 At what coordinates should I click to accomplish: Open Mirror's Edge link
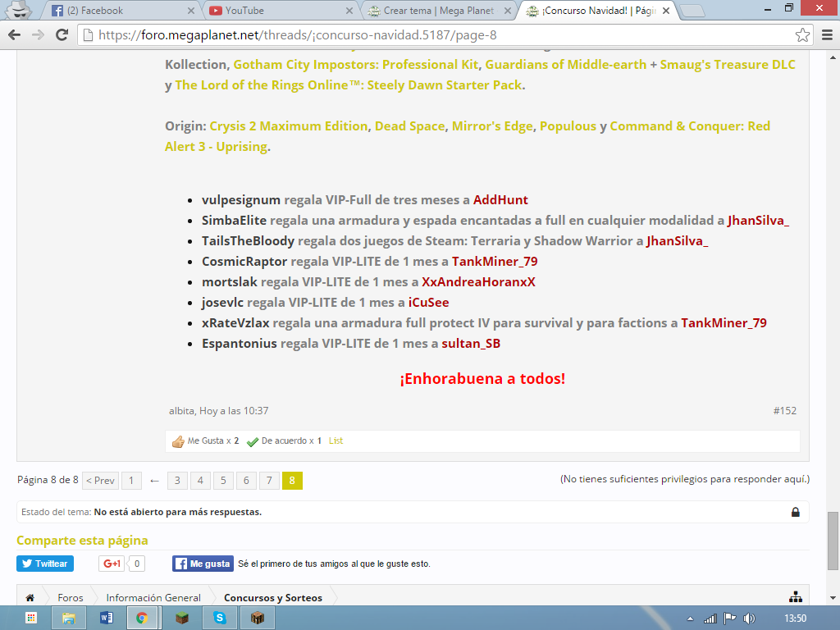click(492, 126)
